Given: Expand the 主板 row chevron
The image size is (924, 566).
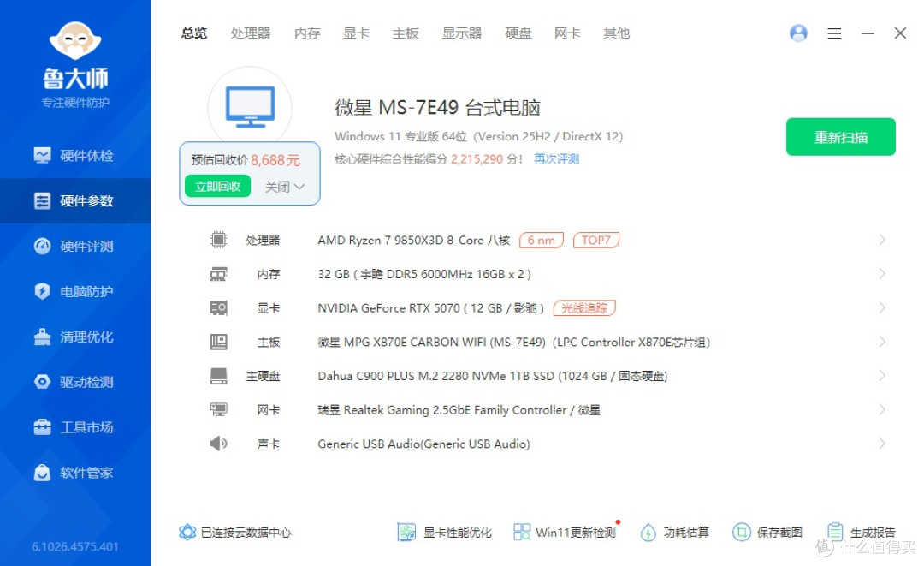Looking at the screenshot, I should click(x=882, y=342).
